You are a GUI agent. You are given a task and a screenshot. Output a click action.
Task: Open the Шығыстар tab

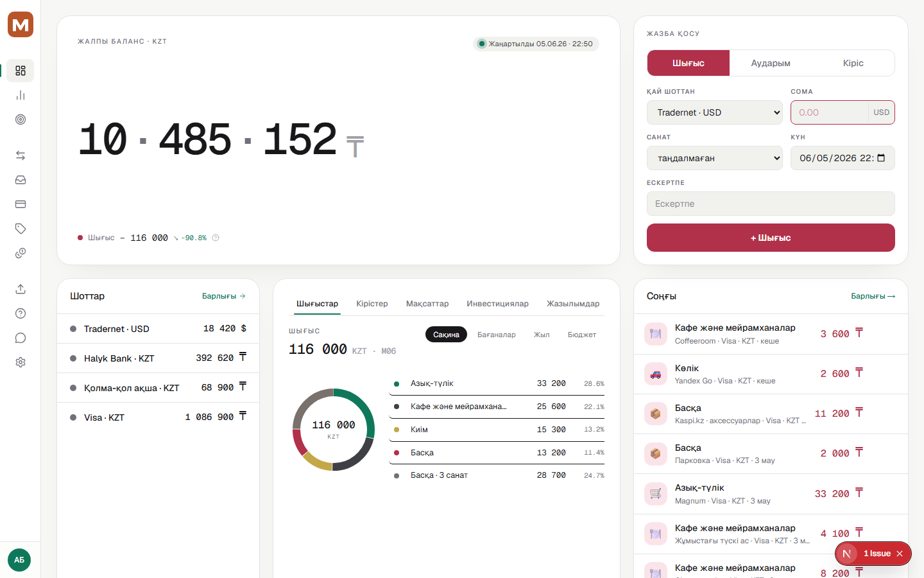(317, 304)
